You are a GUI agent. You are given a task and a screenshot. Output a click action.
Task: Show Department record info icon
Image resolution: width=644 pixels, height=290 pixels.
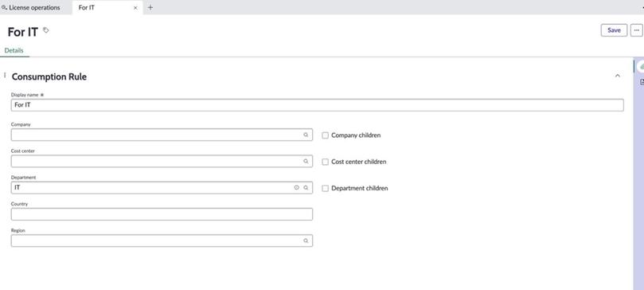(x=297, y=188)
